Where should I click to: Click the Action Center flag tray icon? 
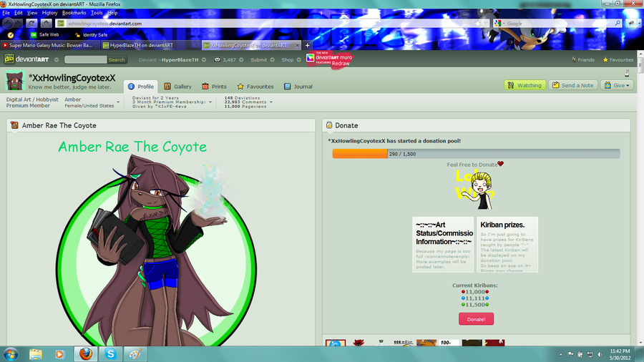pos(570,354)
